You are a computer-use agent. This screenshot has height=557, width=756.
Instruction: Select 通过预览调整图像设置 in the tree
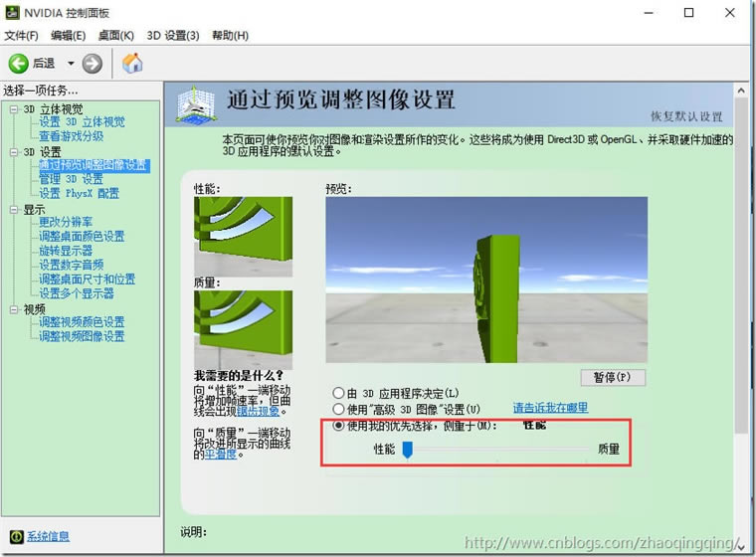(x=94, y=165)
